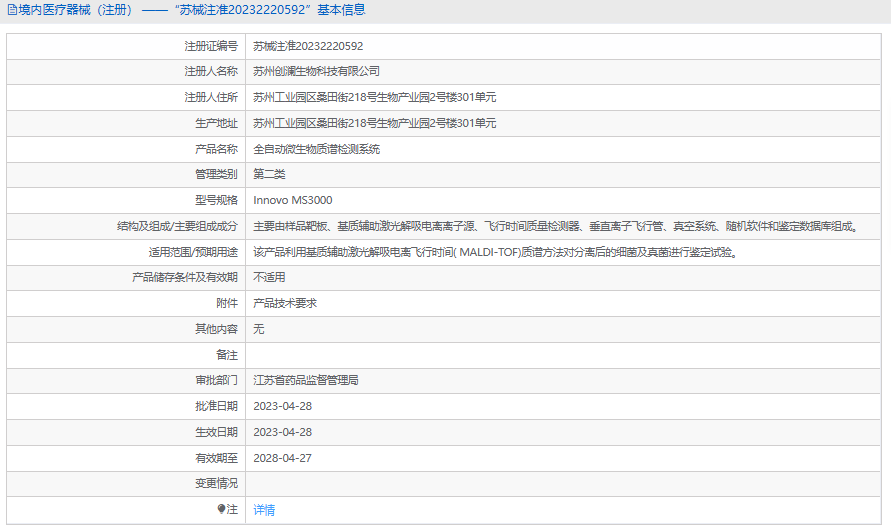Click the 其他内容 label
The image size is (891, 527).
[216, 329]
